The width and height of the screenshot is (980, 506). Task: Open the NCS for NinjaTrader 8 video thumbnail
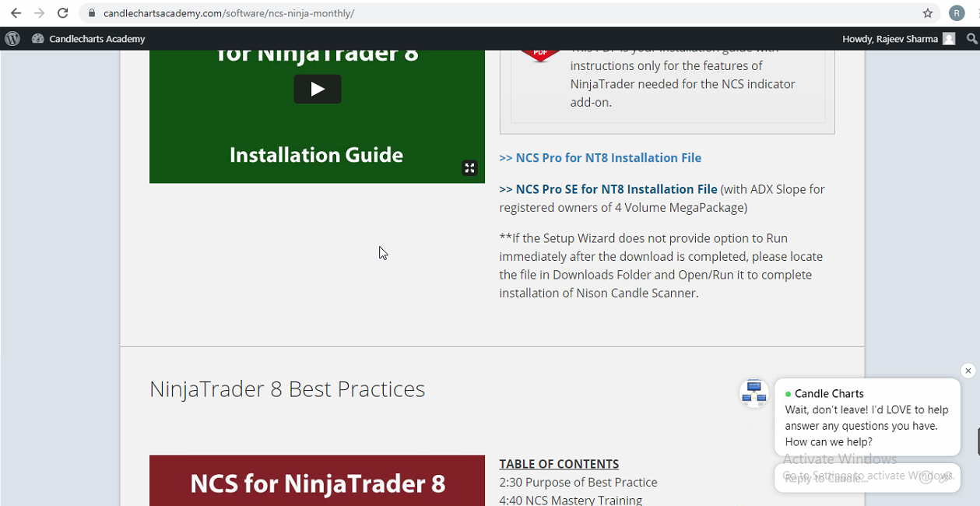coord(317,480)
